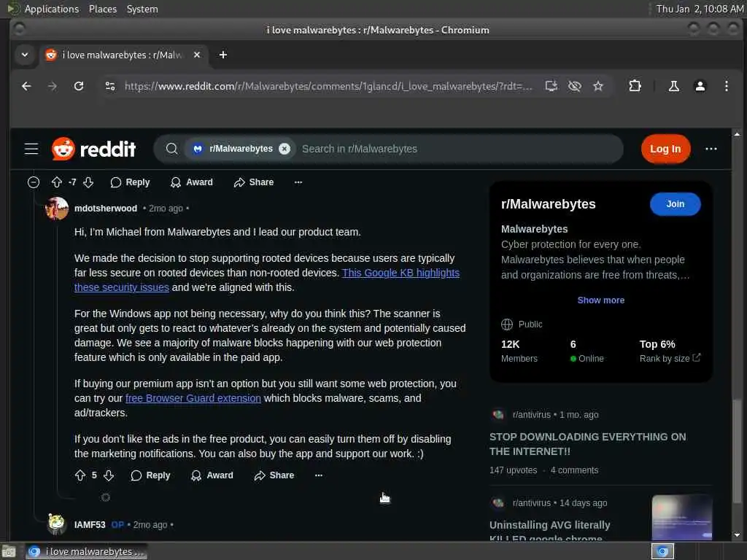747x560 pixels.
Task: Open the tab search dropdown arrow
Action: pyautogui.click(x=25, y=55)
